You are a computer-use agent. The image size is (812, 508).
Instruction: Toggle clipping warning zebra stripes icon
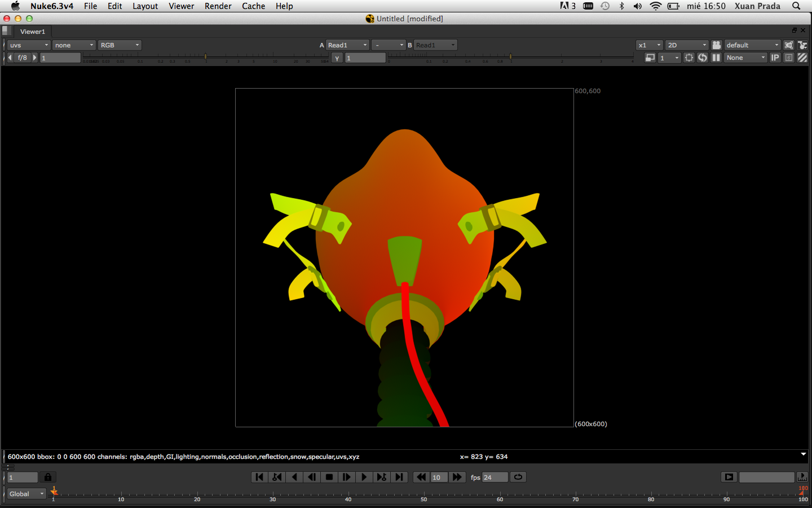click(x=802, y=58)
